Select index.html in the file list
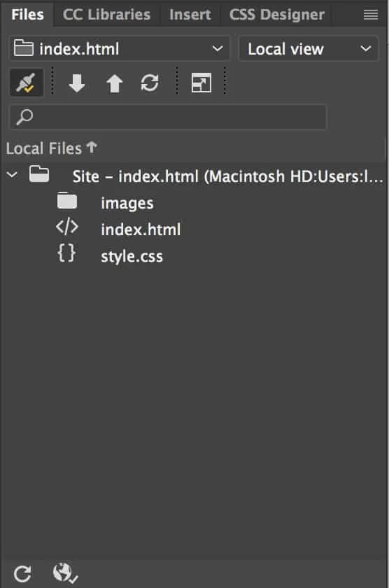The width and height of the screenshot is (389, 588). click(141, 230)
